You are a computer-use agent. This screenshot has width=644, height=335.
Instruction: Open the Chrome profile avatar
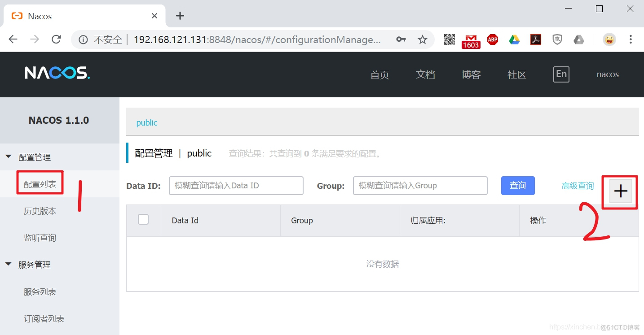point(609,39)
